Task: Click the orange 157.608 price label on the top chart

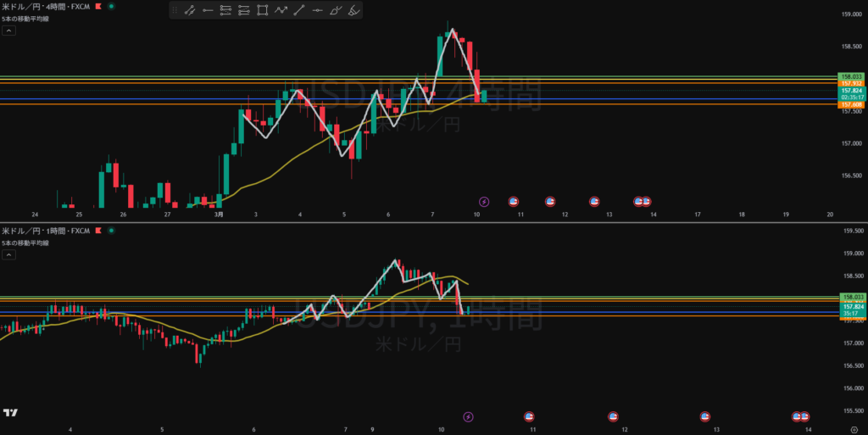Action: [x=850, y=104]
